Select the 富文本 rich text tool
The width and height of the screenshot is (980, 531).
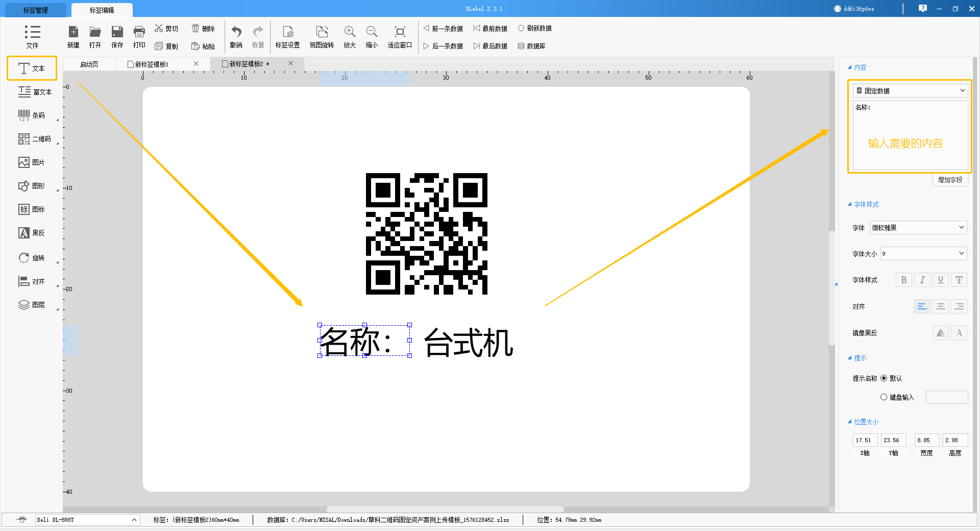(35, 92)
